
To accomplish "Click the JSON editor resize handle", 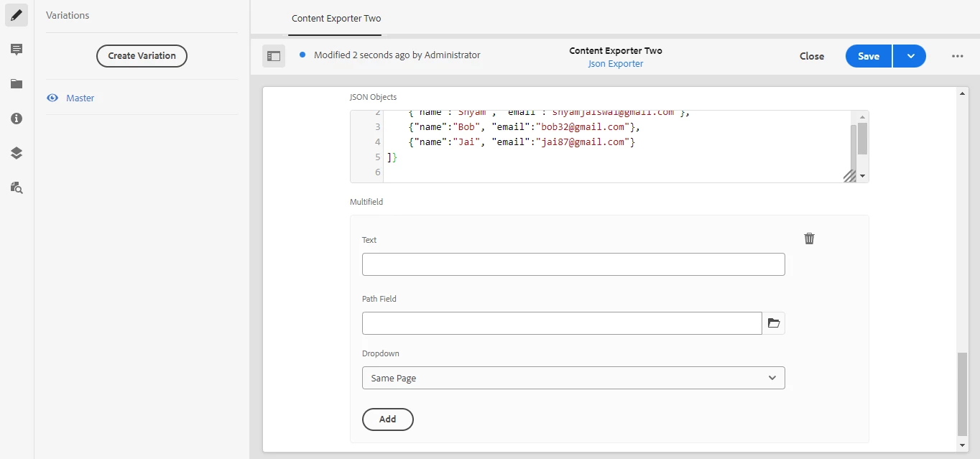I will [849, 175].
